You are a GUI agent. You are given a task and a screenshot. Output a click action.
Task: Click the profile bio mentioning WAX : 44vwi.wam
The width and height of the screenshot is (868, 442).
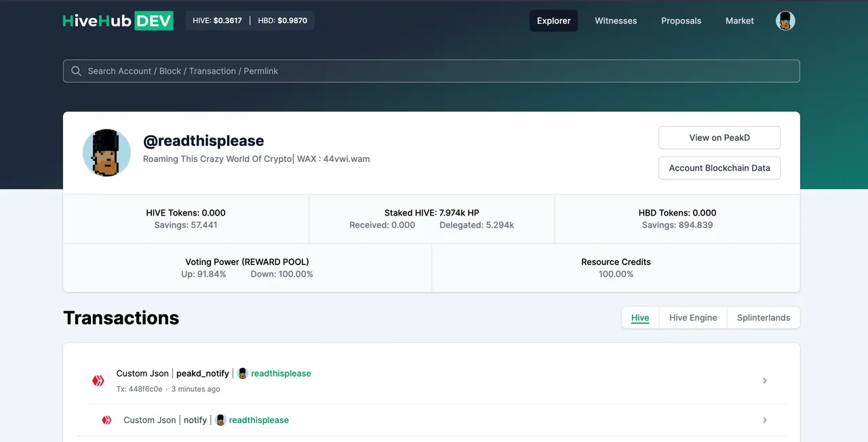click(x=256, y=159)
